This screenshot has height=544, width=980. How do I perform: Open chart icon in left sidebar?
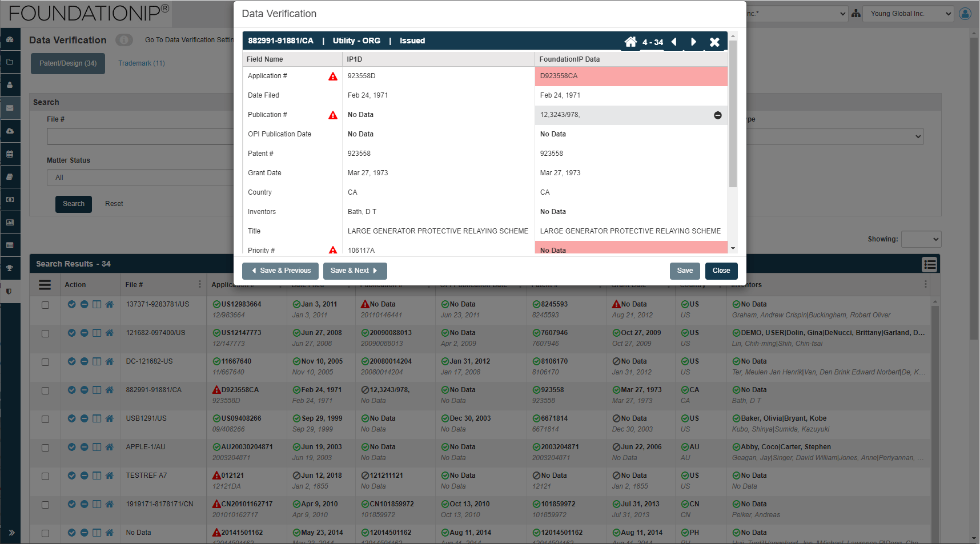tap(10, 223)
